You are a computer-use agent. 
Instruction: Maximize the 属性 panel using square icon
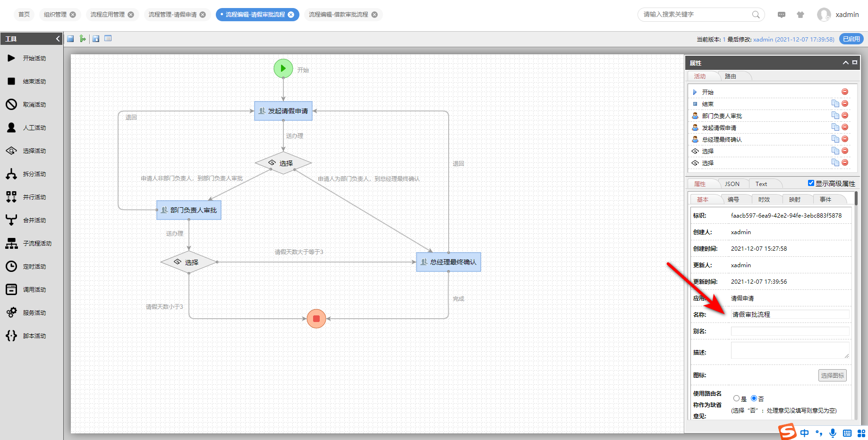pyautogui.click(x=855, y=62)
